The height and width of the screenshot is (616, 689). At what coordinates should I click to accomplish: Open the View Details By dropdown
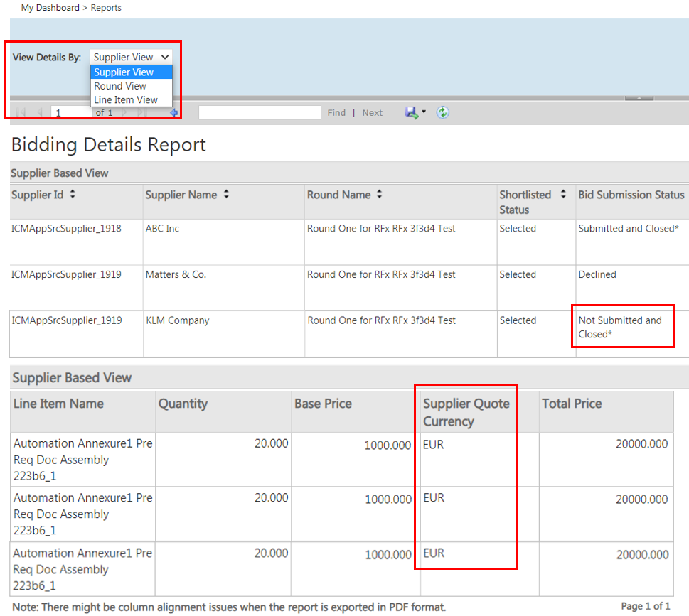click(132, 57)
